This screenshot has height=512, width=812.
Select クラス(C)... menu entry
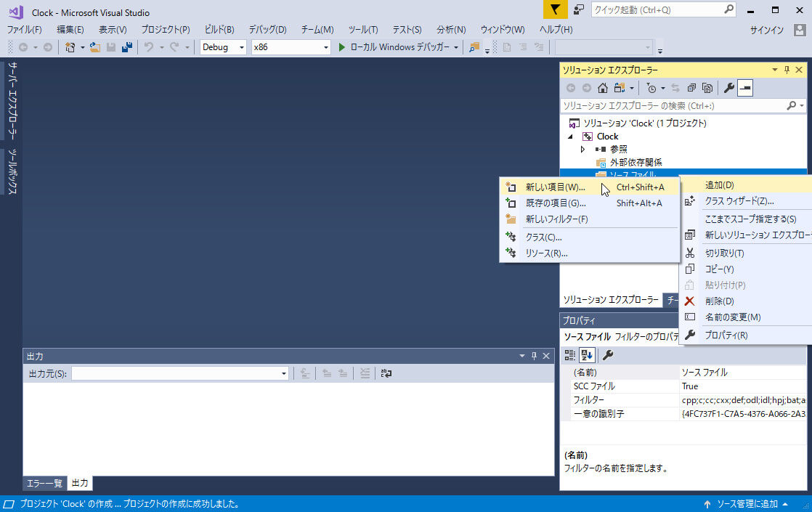pyautogui.click(x=589, y=237)
